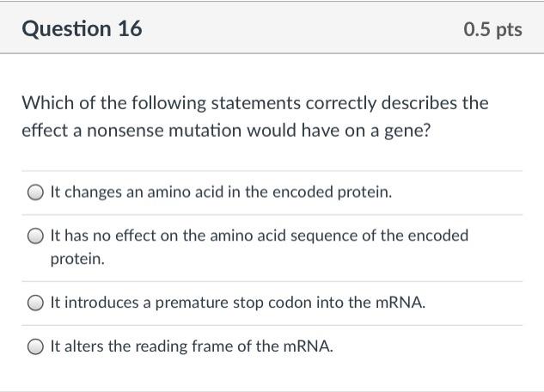Click the wrapped word 'protein.' in the second answer
This screenshot has height=392, width=544.
[x=77, y=258]
